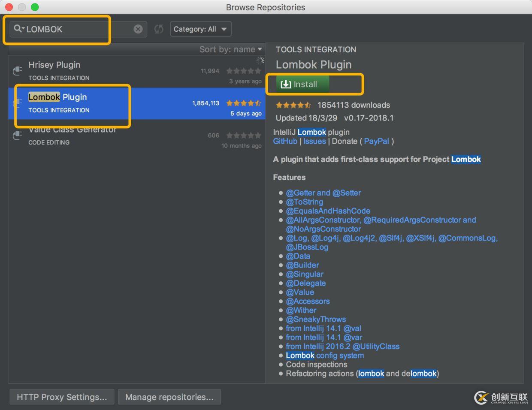
Task: Open the @Accessors feature link
Action: coord(308,301)
